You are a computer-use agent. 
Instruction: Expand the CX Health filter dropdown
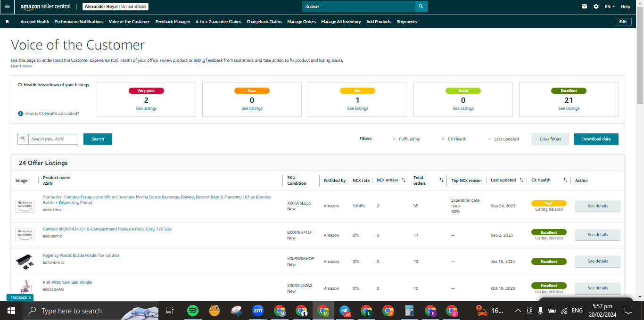[454, 139]
